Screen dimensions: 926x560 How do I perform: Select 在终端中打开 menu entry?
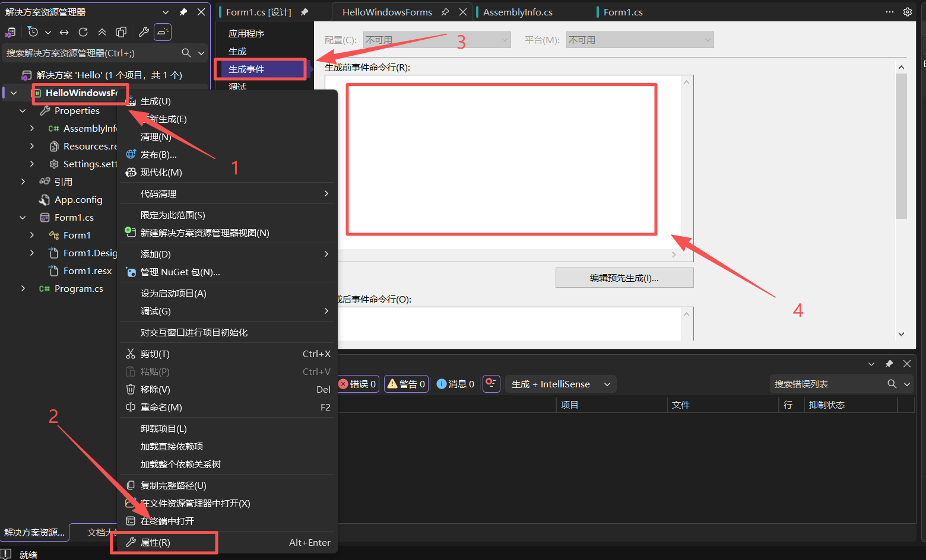(228, 521)
